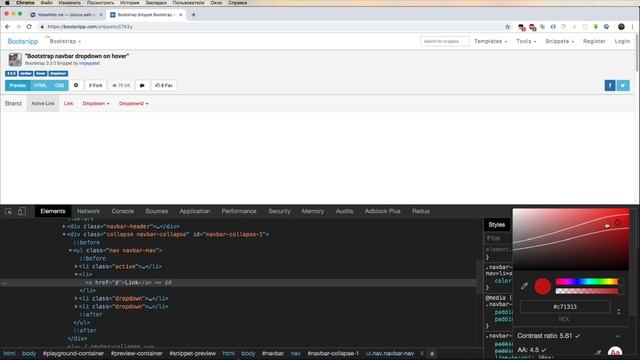
Task: Switch to the Application tab in DevTools
Action: point(195,211)
